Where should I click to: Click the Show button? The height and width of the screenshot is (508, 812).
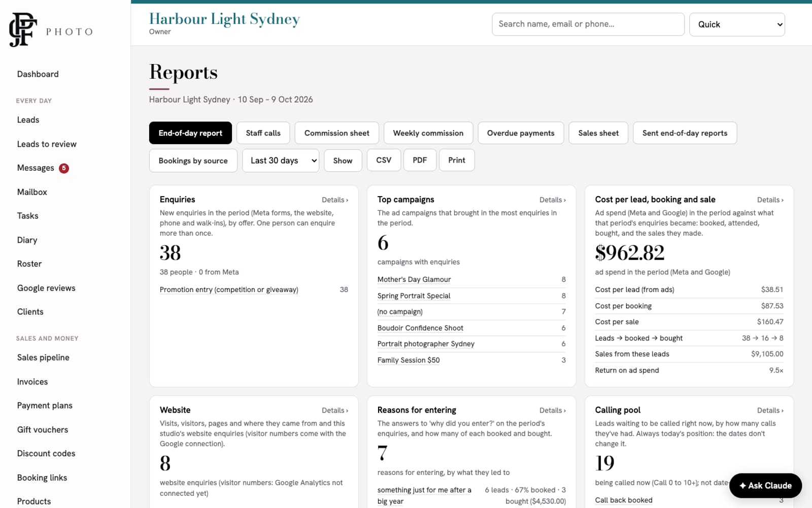click(343, 161)
